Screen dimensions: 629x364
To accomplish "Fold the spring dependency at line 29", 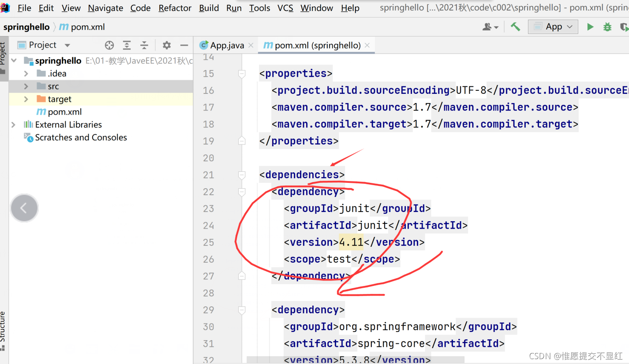I will click(241, 310).
